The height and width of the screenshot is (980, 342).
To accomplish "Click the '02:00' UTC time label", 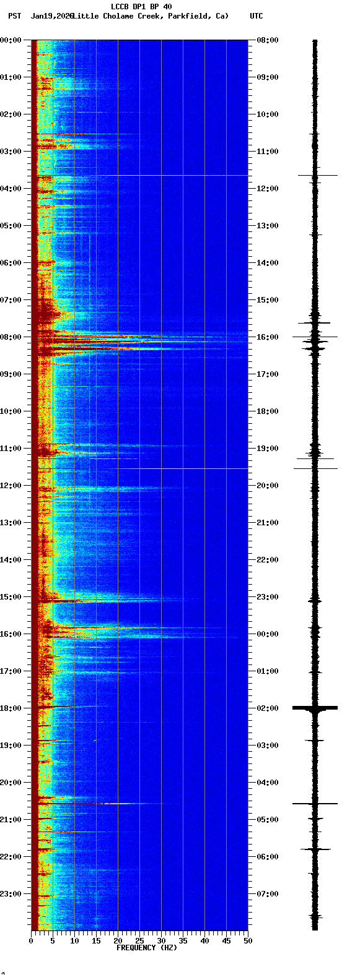I will coord(268,708).
